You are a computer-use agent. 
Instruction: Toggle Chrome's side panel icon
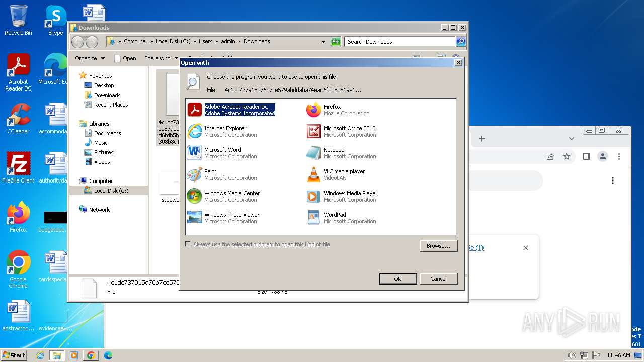(586, 156)
